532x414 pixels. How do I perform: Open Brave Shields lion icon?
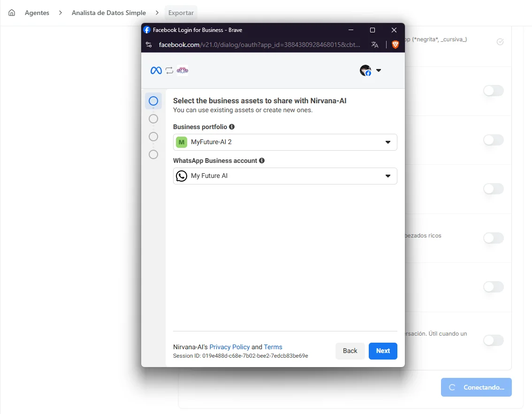tap(395, 45)
